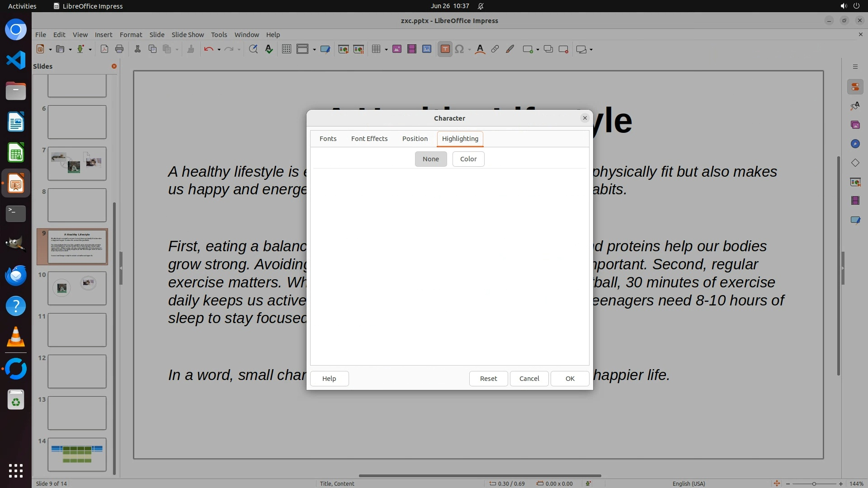Click the zoom slider in status bar
Viewport: 868px width, 488px height.
(814, 483)
